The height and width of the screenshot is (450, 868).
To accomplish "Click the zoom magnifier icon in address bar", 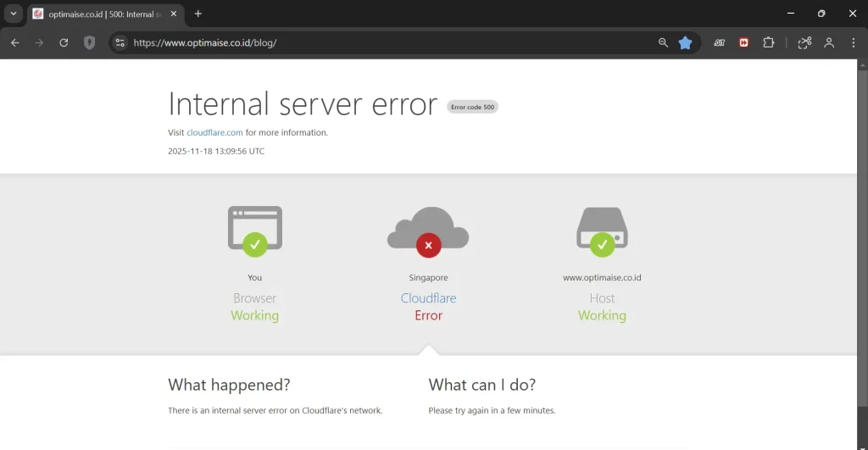I will pyautogui.click(x=663, y=42).
